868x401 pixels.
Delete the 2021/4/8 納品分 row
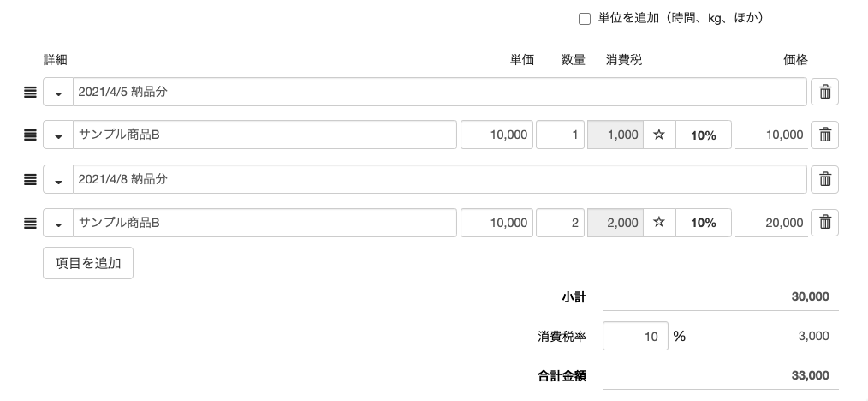pos(825,179)
